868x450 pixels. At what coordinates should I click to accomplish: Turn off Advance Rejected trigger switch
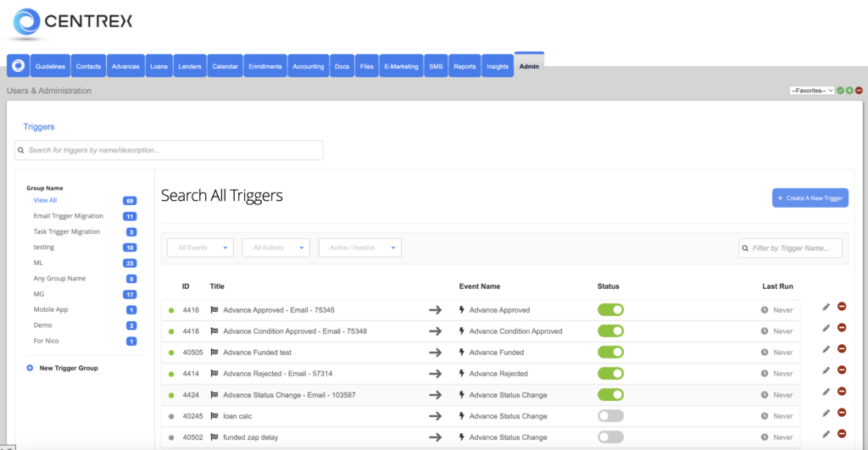click(x=610, y=374)
